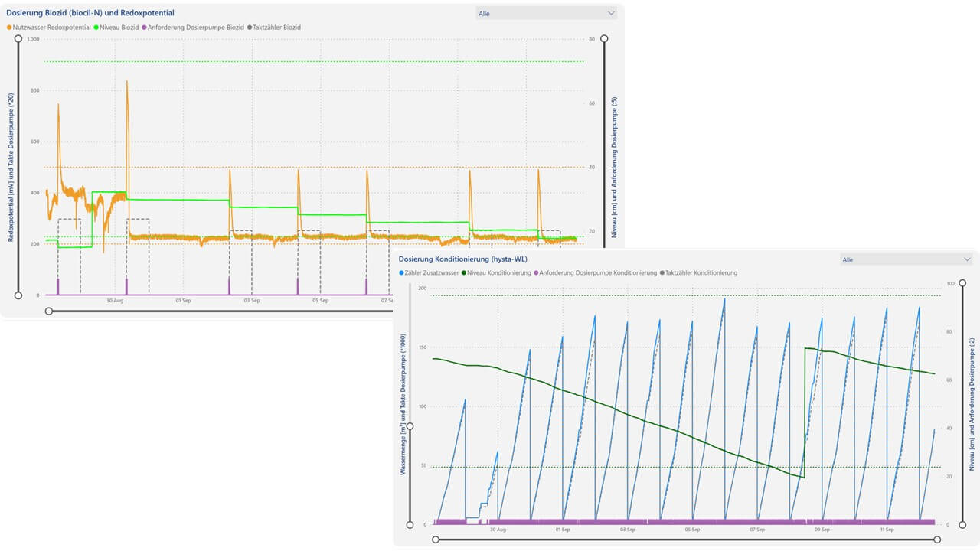The width and height of the screenshot is (980, 551).
Task: Open the Alle dropdown in Biozid chart
Action: [546, 13]
